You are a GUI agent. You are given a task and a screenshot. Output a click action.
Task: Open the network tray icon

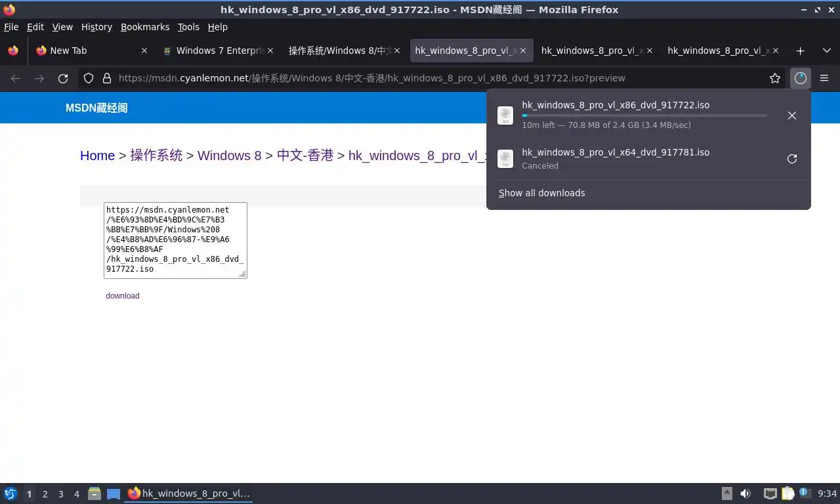pyautogui.click(x=770, y=493)
